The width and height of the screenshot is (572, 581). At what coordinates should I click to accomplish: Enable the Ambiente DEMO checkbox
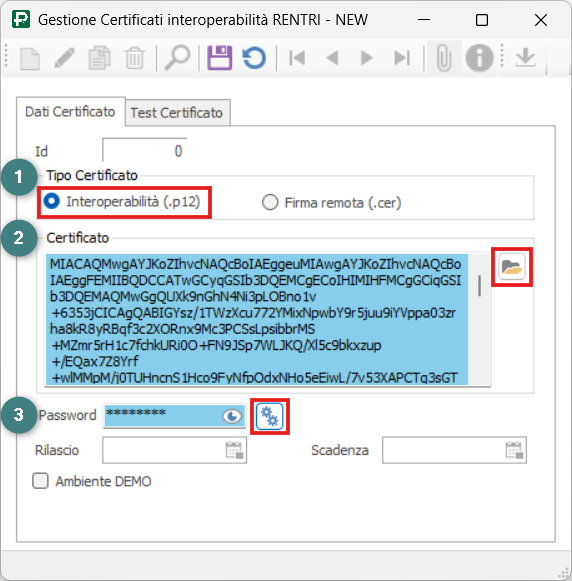pyautogui.click(x=40, y=481)
